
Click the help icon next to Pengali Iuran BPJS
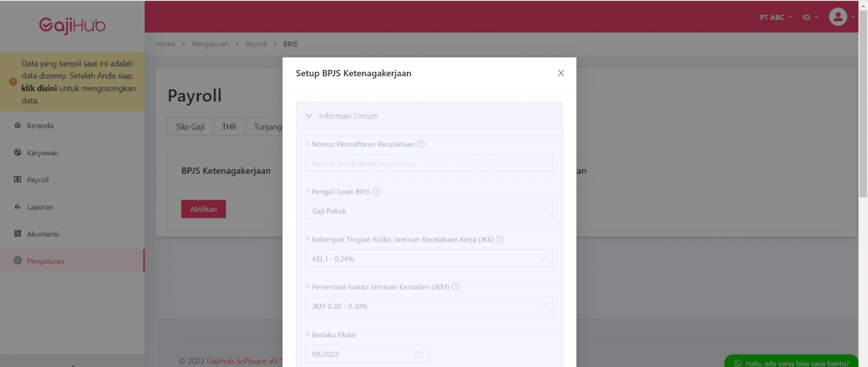pyautogui.click(x=376, y=191)
